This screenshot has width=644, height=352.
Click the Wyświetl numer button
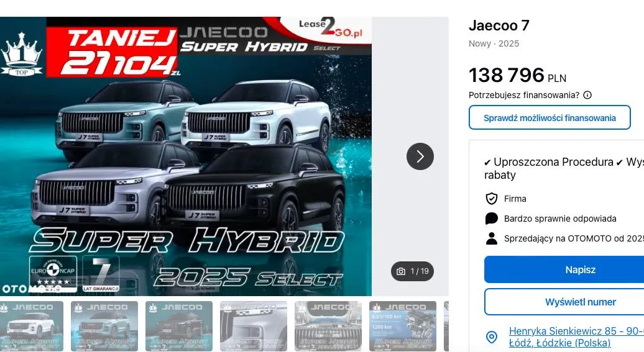(564, 302)
